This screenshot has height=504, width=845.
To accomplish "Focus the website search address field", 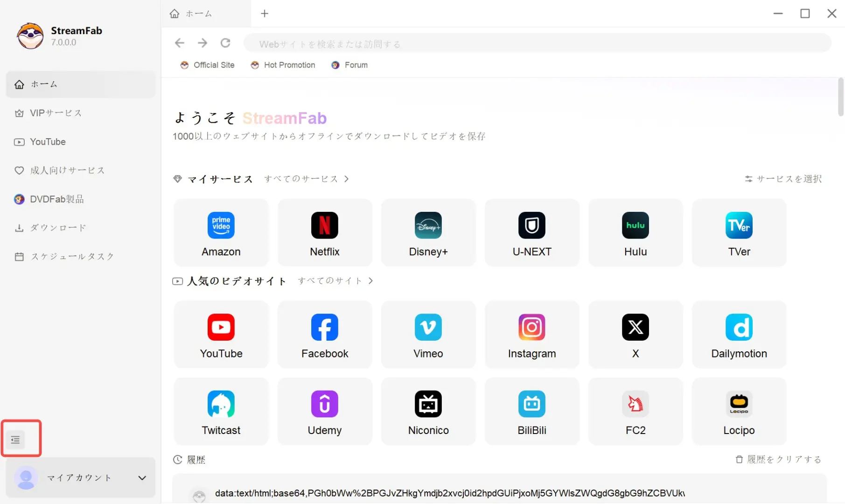I will click(x=537, y=44).
